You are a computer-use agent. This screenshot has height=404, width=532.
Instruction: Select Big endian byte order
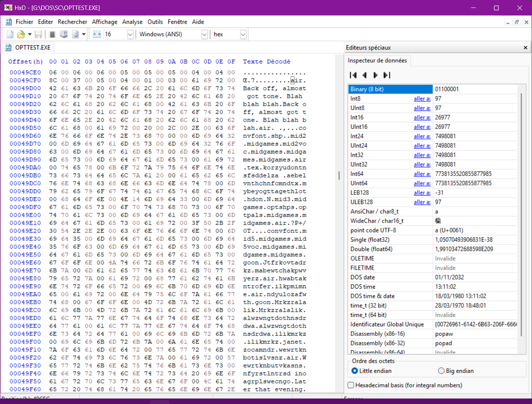click(x=456, y=371)
